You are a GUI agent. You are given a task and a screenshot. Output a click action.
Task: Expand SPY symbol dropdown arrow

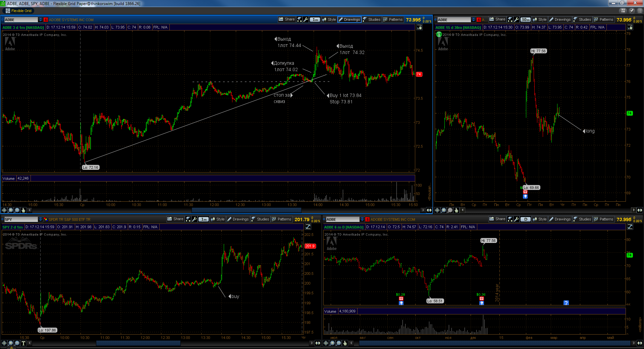pos(41,219)
